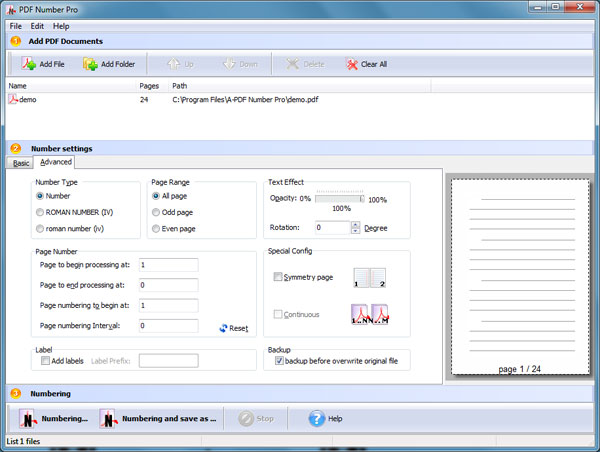Viewport: 600px width, 452px height.
Task: Click the List 1 files status text
Action: point(23,441)
